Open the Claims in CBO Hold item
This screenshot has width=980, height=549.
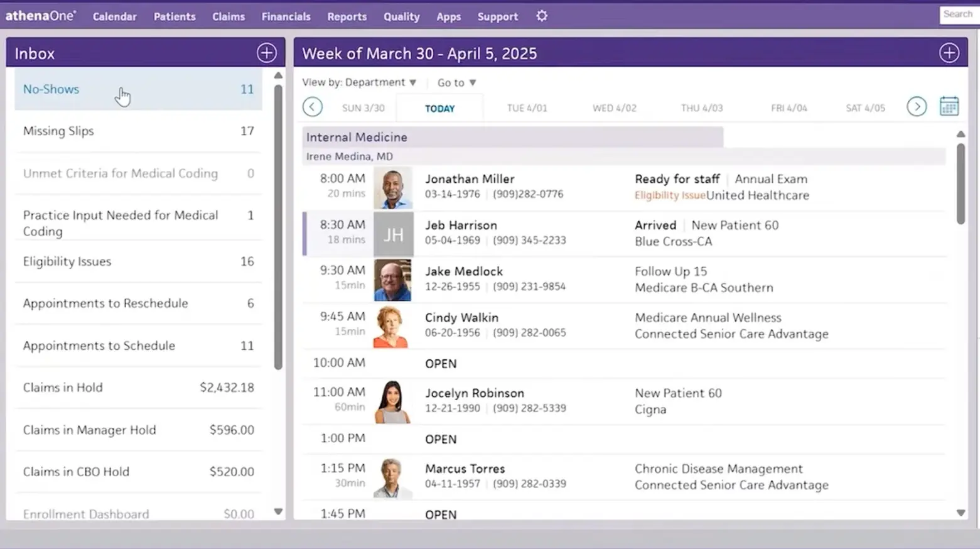click(138, 472)
